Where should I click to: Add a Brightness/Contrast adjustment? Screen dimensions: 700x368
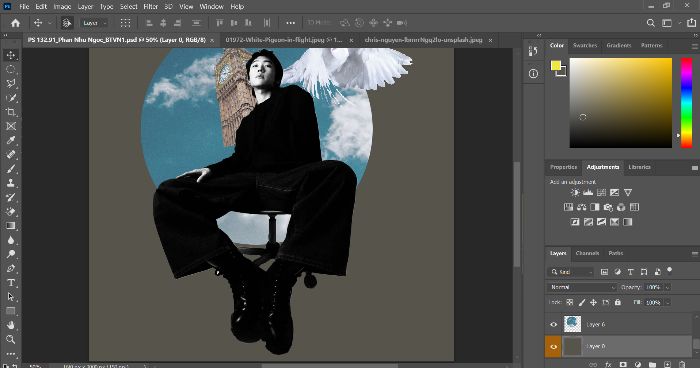pos(575,192)
